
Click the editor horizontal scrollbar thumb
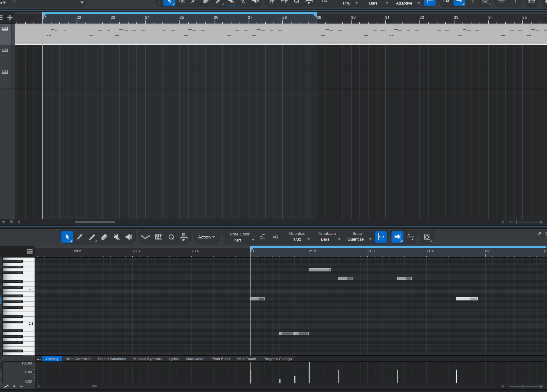coord(94,386)
